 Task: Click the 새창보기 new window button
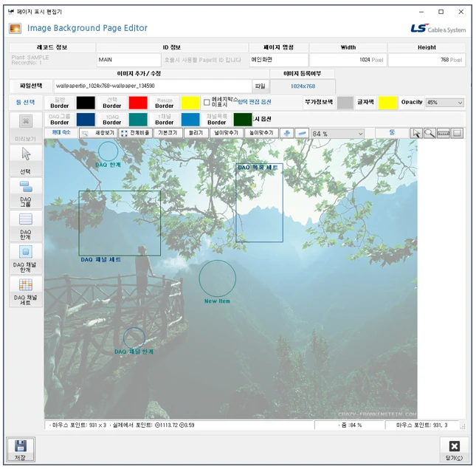[98, 133]
